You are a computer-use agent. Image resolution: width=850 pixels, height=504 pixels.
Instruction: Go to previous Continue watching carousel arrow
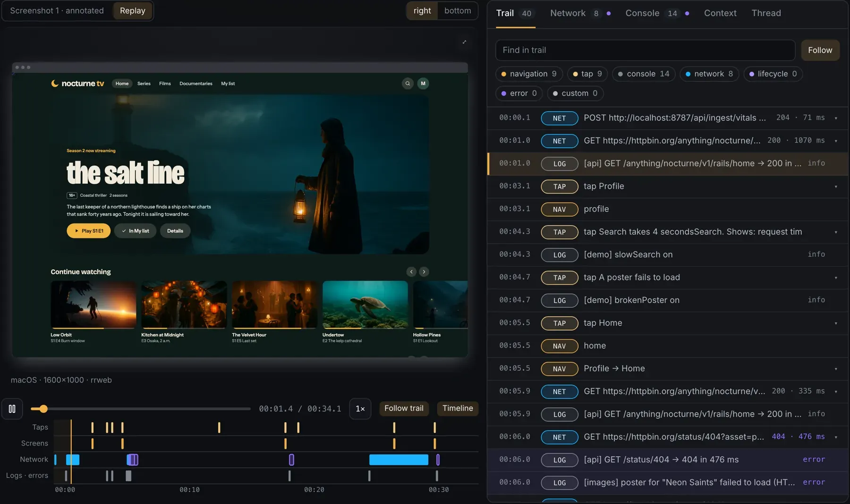411,272
